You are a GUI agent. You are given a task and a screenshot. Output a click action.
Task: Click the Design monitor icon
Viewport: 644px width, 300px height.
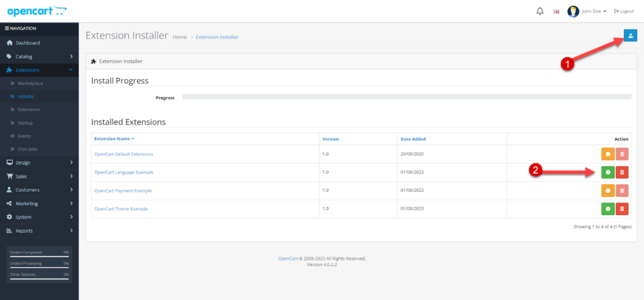[9, 163]
